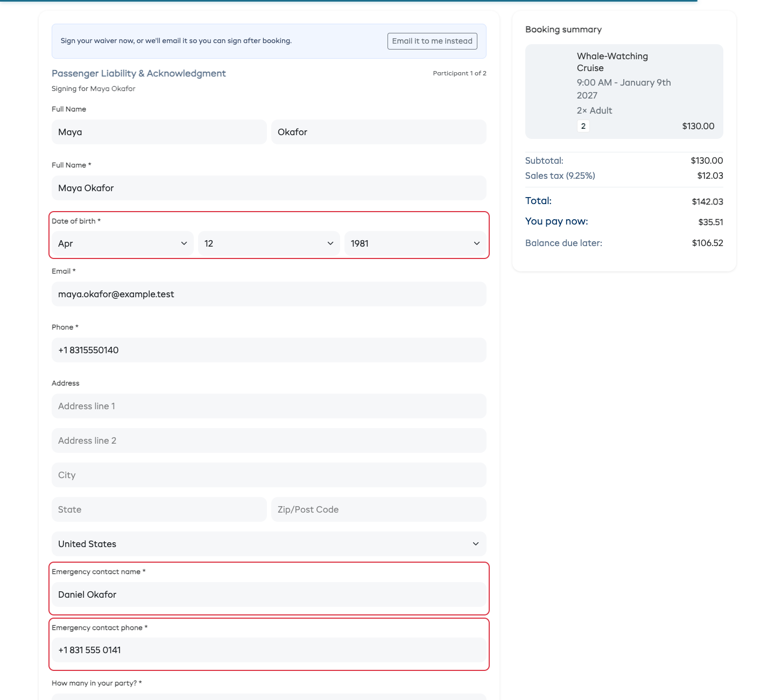This screenshot has height=700, width=775.
Task: Open the birth year dropdown showing 1981
Action: (415, 243)
